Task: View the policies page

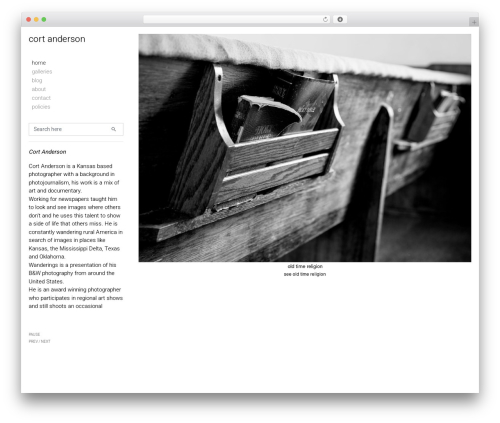Action: click(x=41, y=107)
